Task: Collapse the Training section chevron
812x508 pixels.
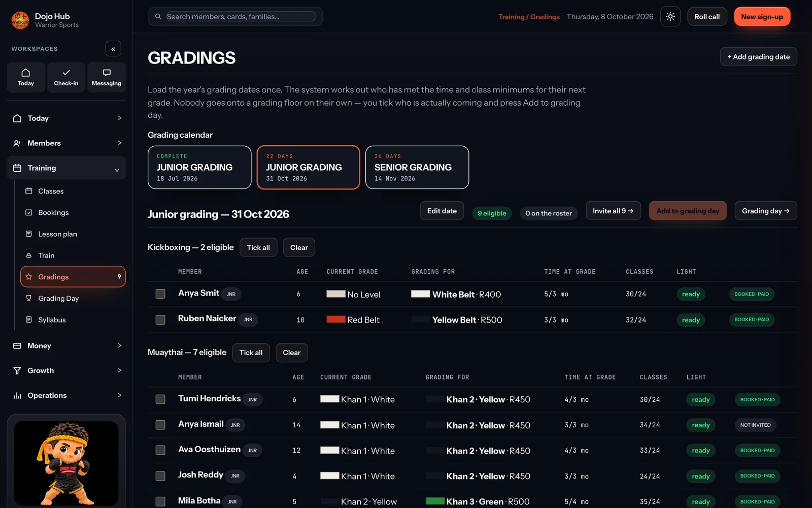Action: [x=117, y=170]
